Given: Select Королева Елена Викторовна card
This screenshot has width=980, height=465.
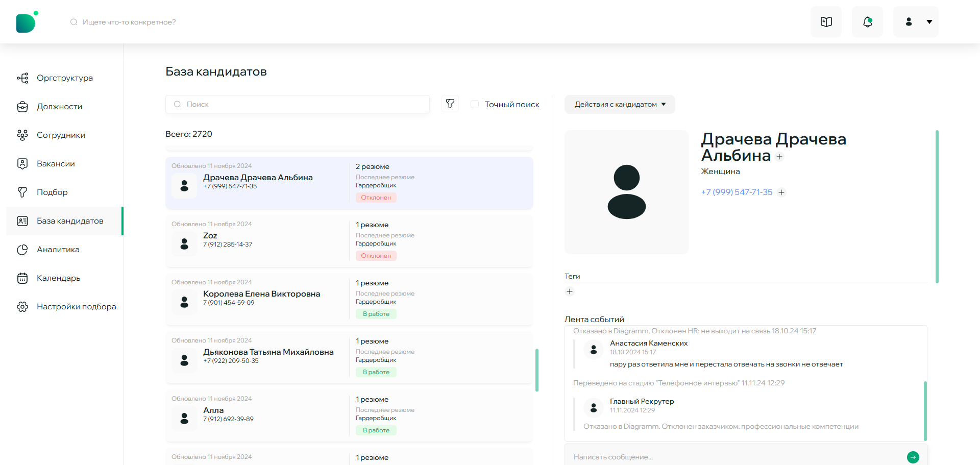Looking at the screenshot, I should [349, 299].
